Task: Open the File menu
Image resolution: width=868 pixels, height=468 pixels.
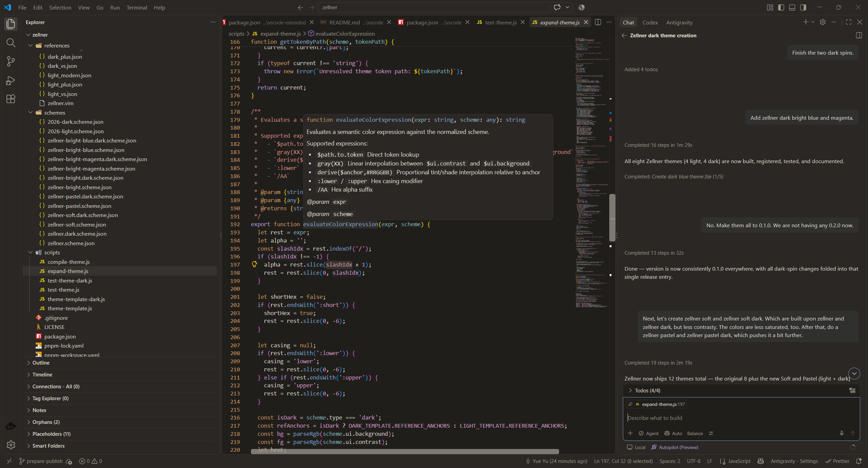Action: [22, 7]
